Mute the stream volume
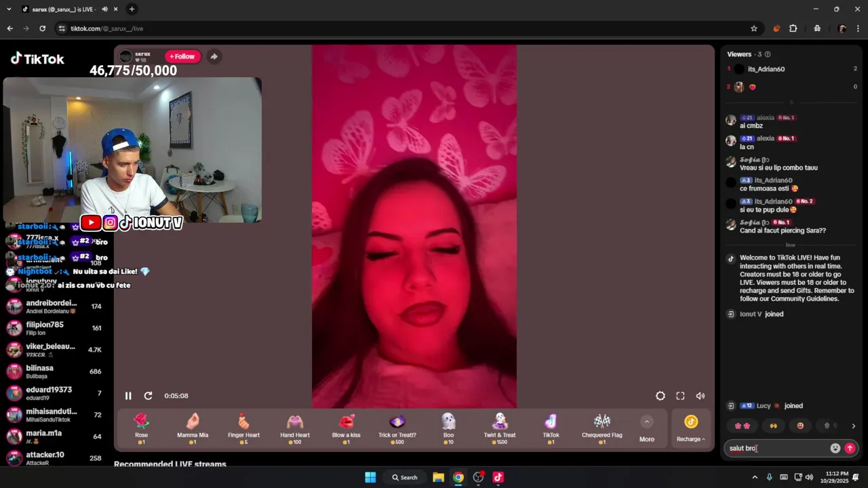Screen dimensions: 868x488 coord(701,396)
